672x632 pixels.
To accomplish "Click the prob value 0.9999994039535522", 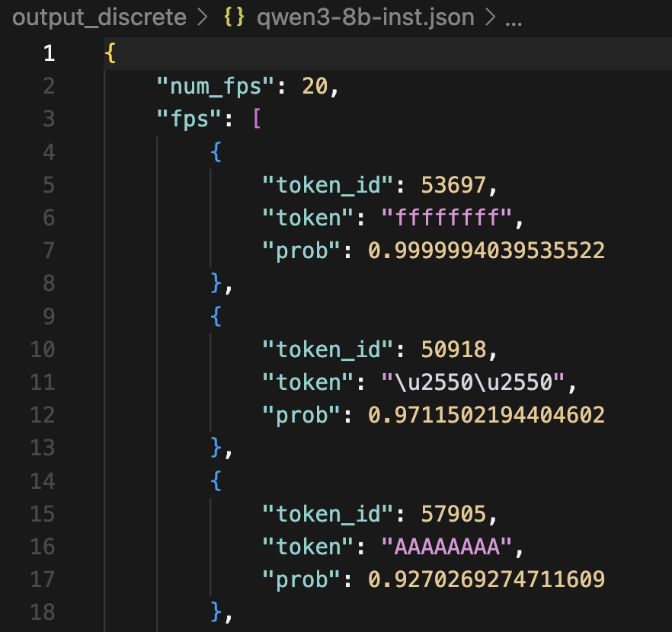I will click(486, 251).
